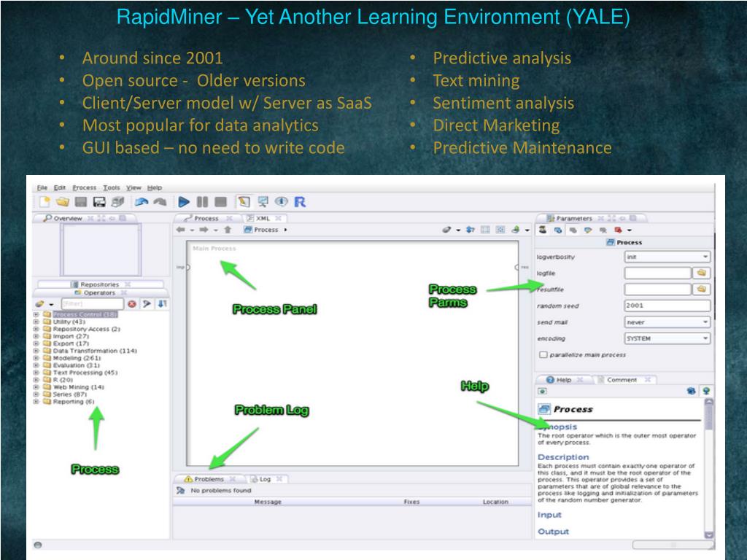The height and width of the screenshot is (560, 747).
Task: Click the forward arrow in Process panel
Action: [x=204, y=230]
